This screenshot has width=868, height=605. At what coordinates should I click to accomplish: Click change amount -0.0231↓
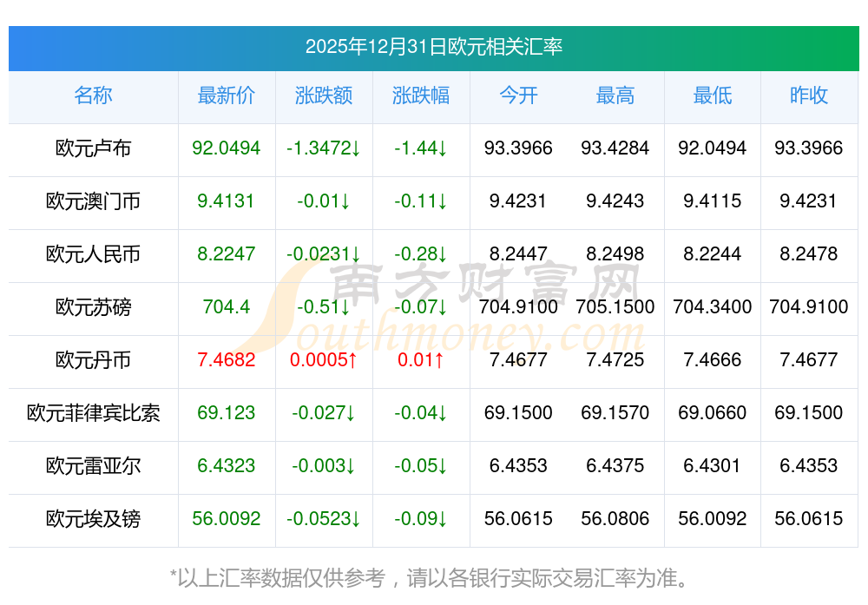[323, 254]
